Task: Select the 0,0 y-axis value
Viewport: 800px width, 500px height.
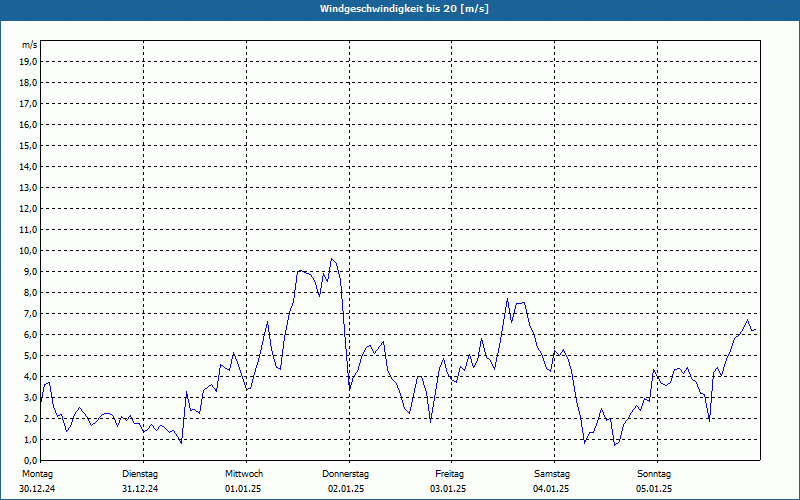Action: pyautogui.click(x=30, y=460)
